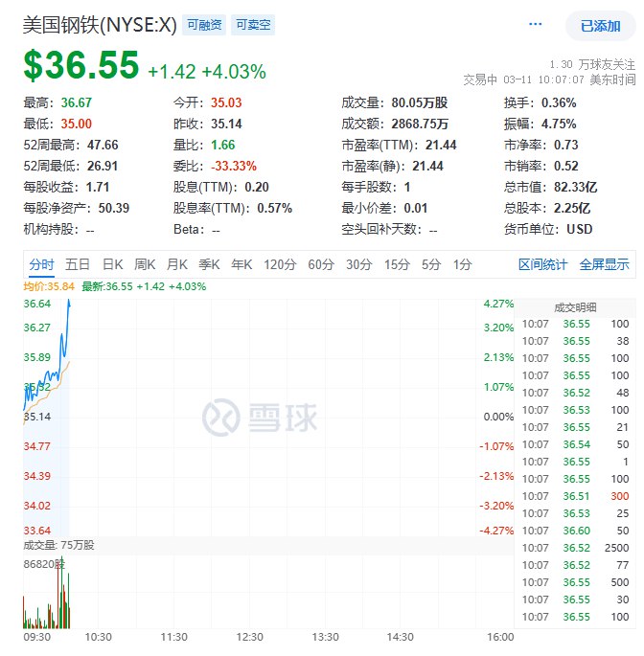Click the 最高 value 36.67
Screen dimensions: 644x656
pyautogui.click(x=77, y=102)
